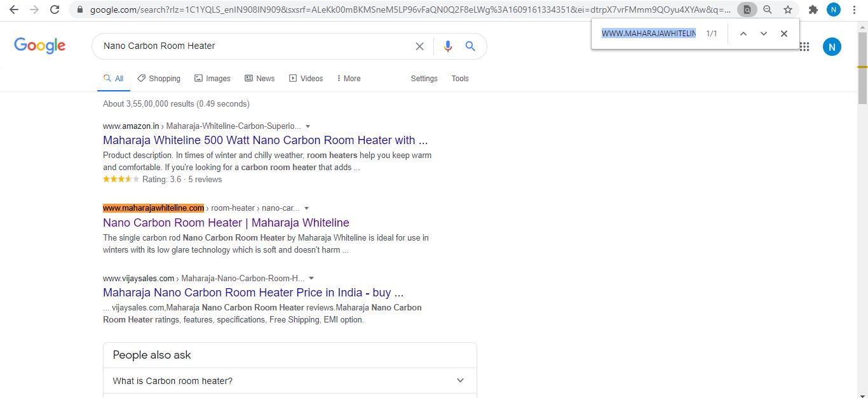Open dropdown arrow beside vijaysales.com result URL
Image resolution: width=868 pixels, height=398 pixels.
[x=311, y=279]
